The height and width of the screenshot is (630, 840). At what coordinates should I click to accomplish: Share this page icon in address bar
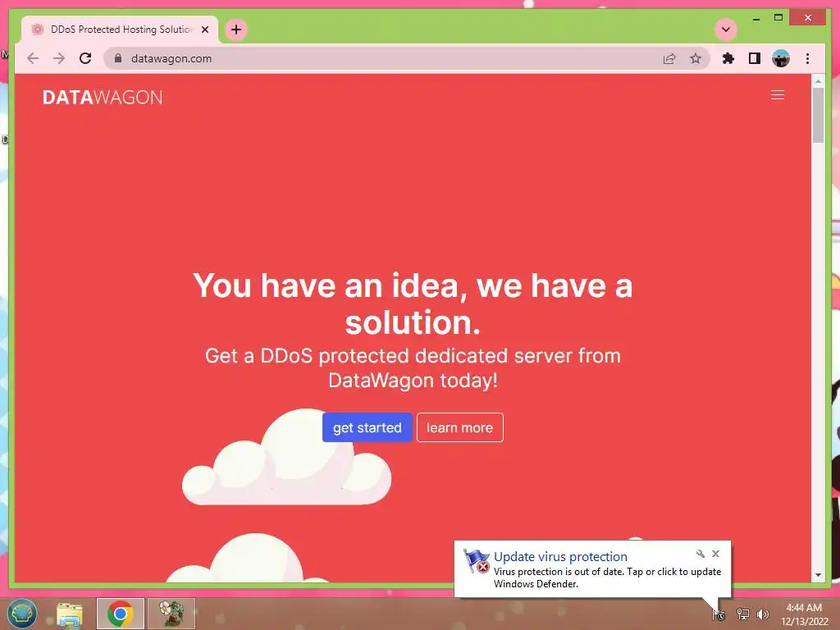[x=669, y=58]
